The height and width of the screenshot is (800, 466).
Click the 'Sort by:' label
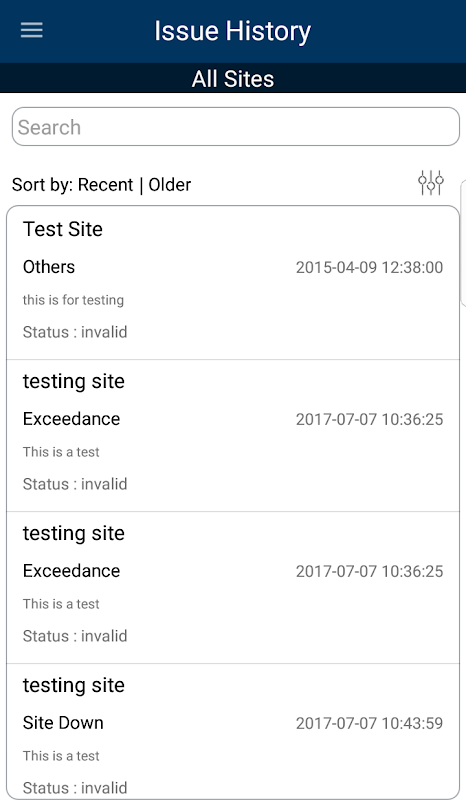point(43,185)
